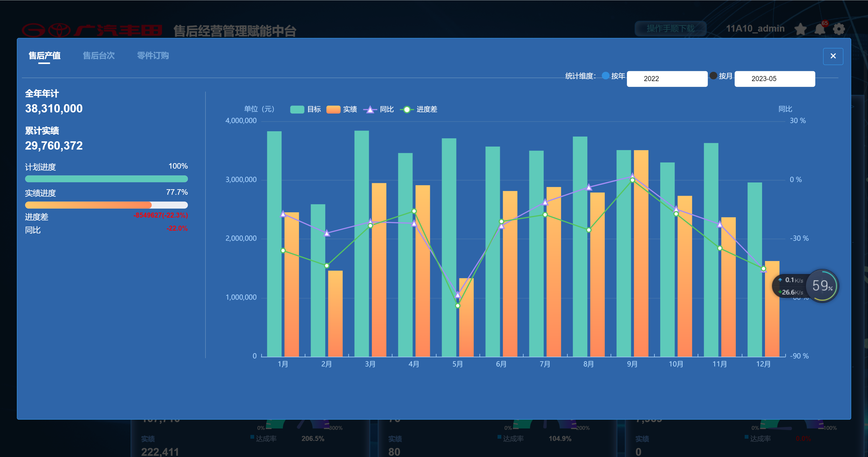Click the 77.7% 实绩进度 percentage
868x457 pixels.
coord(177,192)
